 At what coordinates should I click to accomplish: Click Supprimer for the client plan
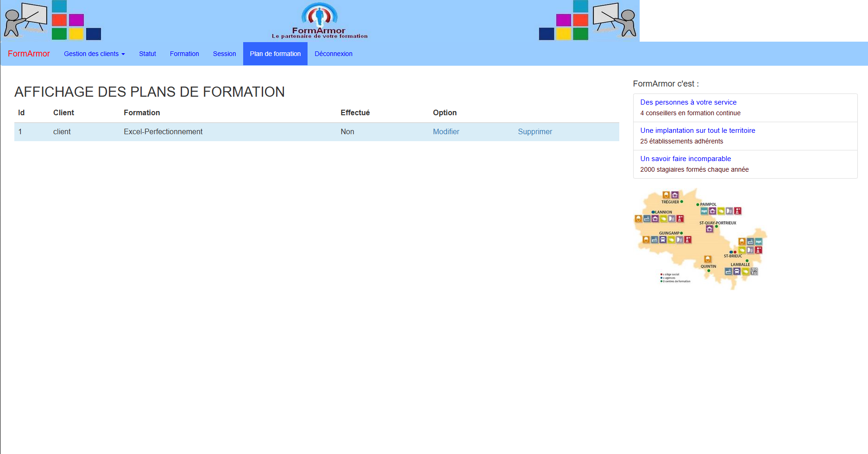535,131
